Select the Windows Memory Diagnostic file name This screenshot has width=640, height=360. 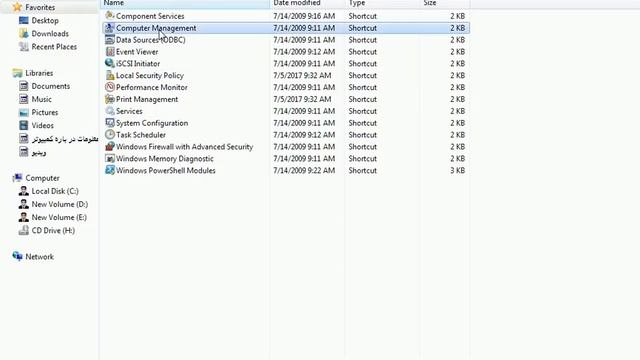coord(164,159)
